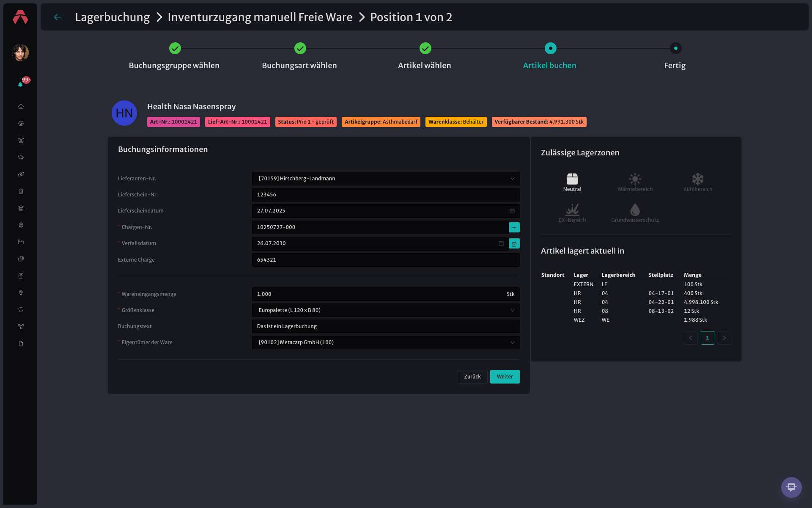Screen dimensions: 812x508
Task: Open the Größenklasse Europalette dropdown
Action: pyautogui.click(x=386, y=310)
